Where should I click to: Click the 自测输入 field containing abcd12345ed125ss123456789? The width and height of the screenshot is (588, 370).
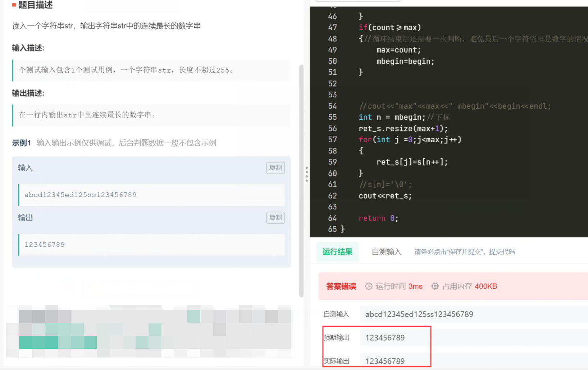(474, 314)
